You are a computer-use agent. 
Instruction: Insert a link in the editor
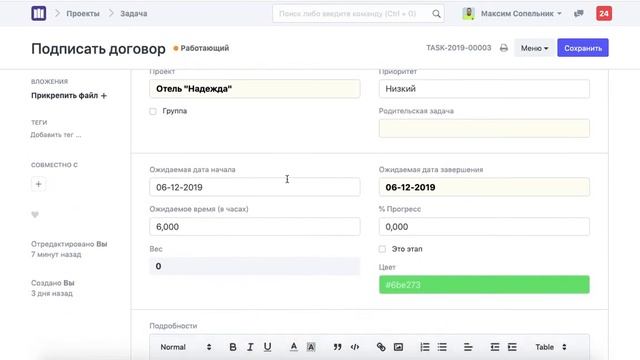pos(381,347)
